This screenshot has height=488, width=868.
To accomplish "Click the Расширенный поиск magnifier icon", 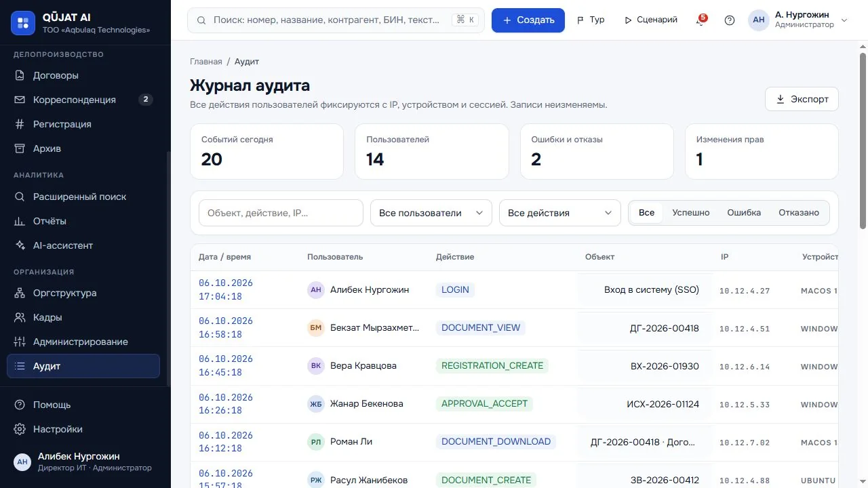I will click(20, 197).
